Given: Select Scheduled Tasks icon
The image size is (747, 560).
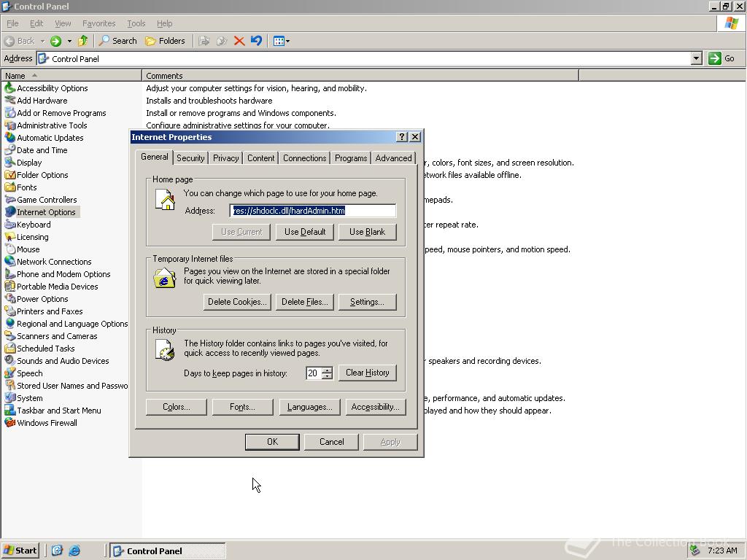Looking at the screenshot, I should pyautogui.click(x=9, y=348).
